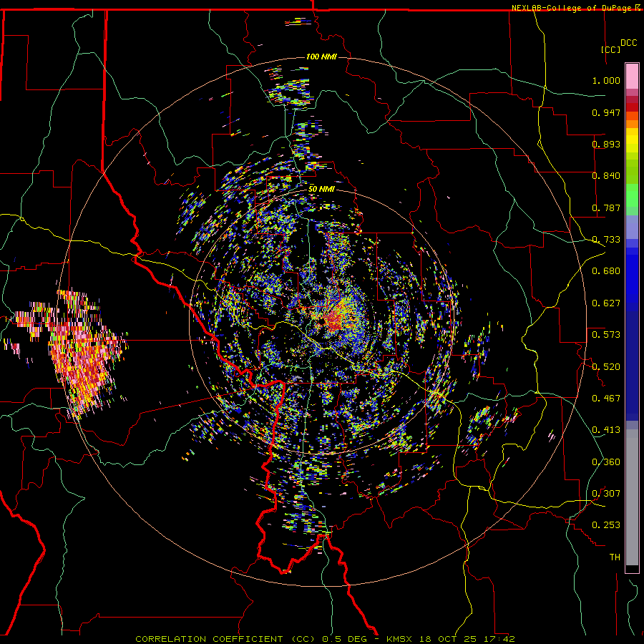The width and height of the screenshot is (644, 644).
Task: Click the 0.360 color scale value
Action: (x=606, y=462)
